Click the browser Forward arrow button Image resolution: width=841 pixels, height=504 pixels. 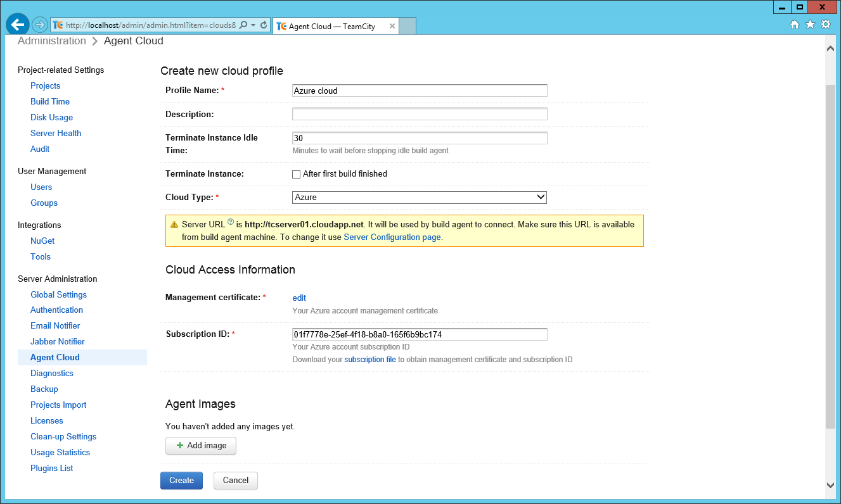[x=40, y=25]
